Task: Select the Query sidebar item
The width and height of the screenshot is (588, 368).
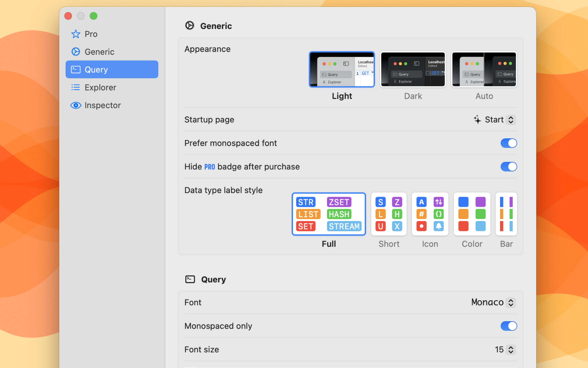Action: click(112, 69)
